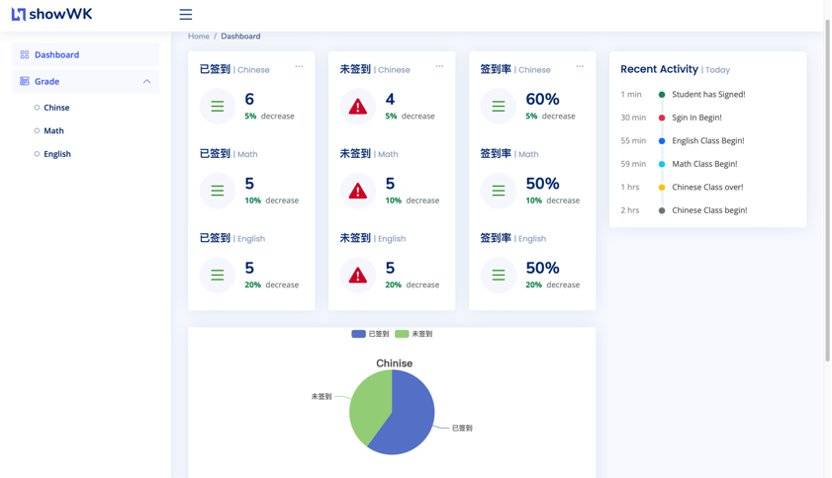
Task: Click '1 min' activity timestamp
Action: (631, 94)
